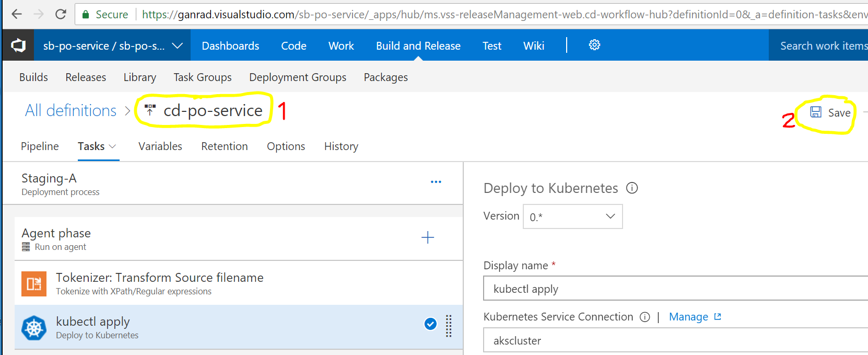Expand the Tasks tab chevron
868x355 pixels.
click(x=112, y=147)
